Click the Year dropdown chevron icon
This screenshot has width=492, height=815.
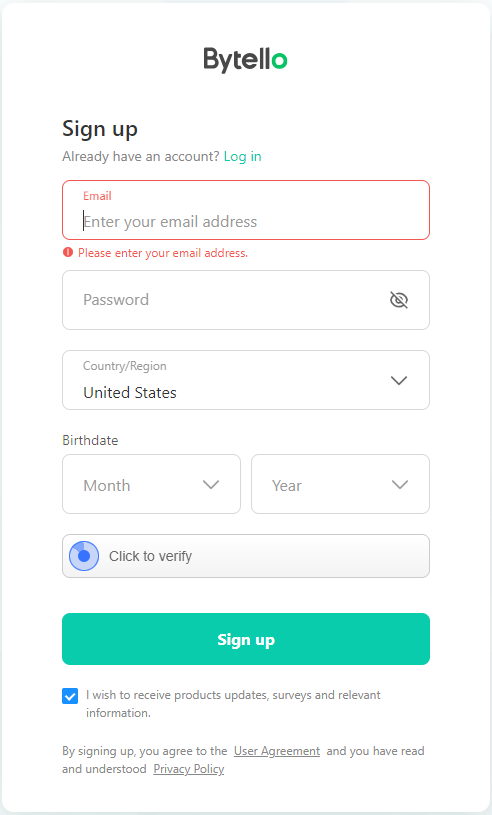pos(400,485)
